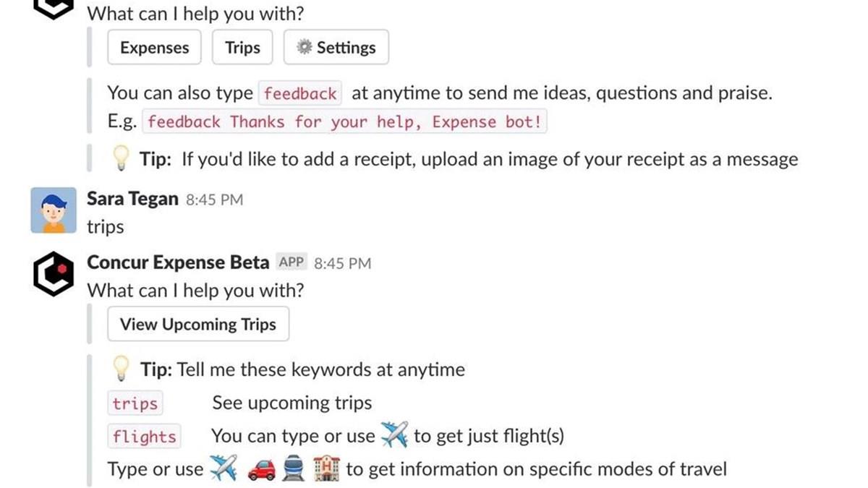Click the airplane emoji in the flights row
Image resolution: width=868 pixels, height=488 pixels.
394,435
